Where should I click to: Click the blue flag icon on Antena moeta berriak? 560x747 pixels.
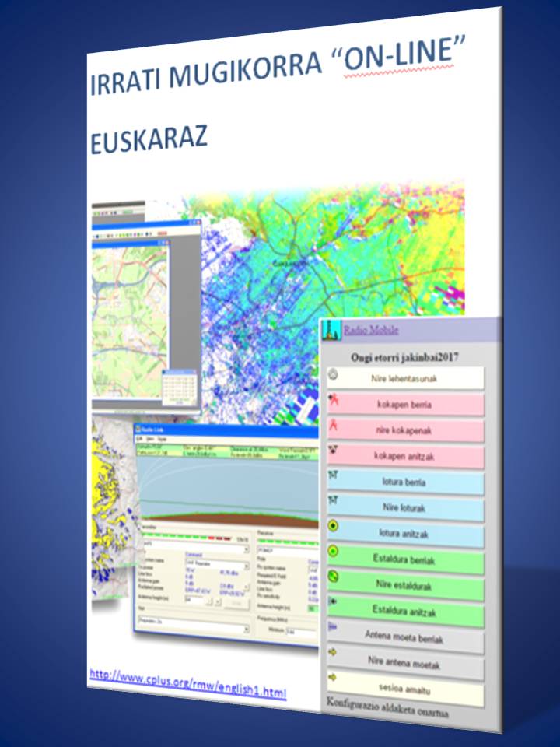click(x=334, y=627)
